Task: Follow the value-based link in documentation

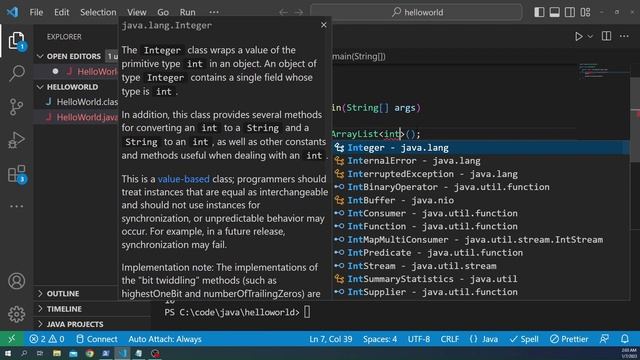Action: coord(184,179)
